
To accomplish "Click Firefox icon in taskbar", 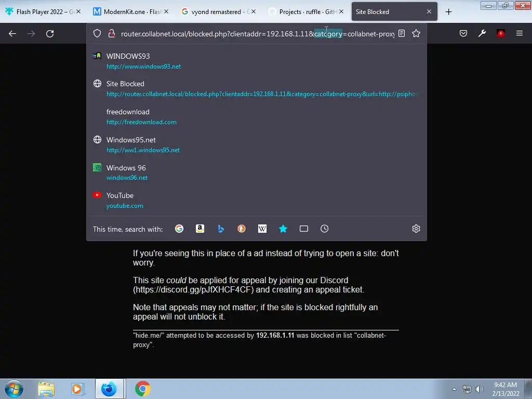I will [x=109, y=389].
